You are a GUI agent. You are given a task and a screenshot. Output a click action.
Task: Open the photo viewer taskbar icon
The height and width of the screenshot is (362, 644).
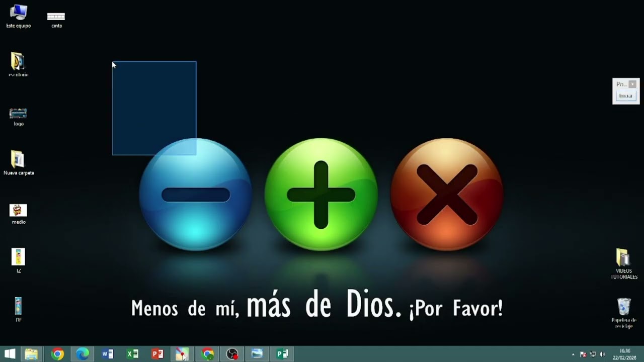coord(257,354)
